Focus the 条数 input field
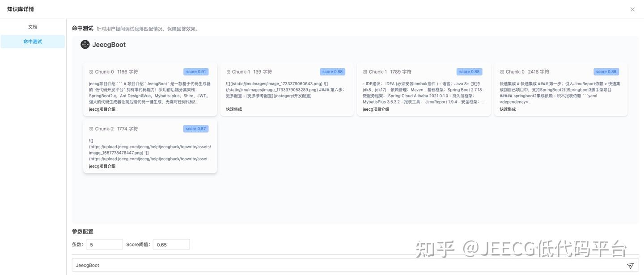This screenshot has height=275, width=644. tap(104, 245)
